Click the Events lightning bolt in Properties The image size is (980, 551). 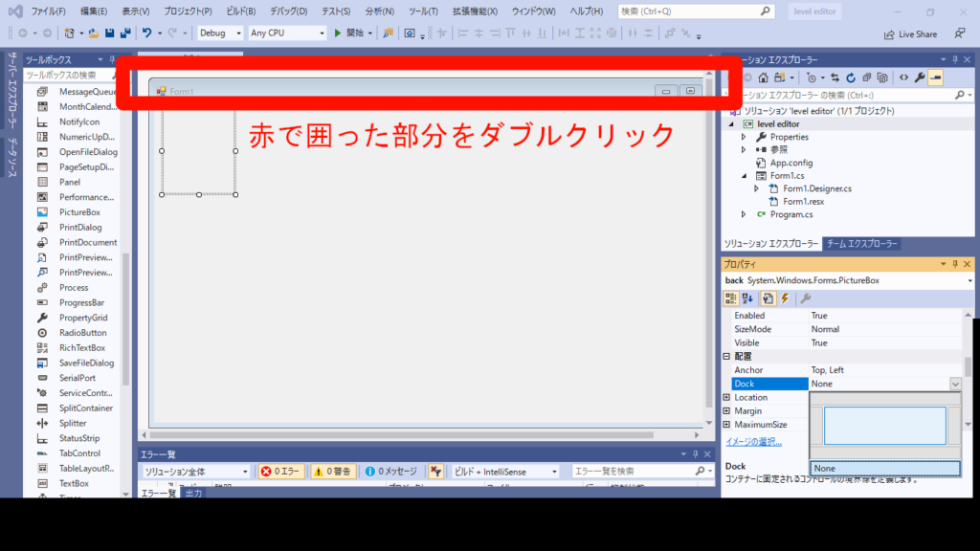(x=785, y=298)
